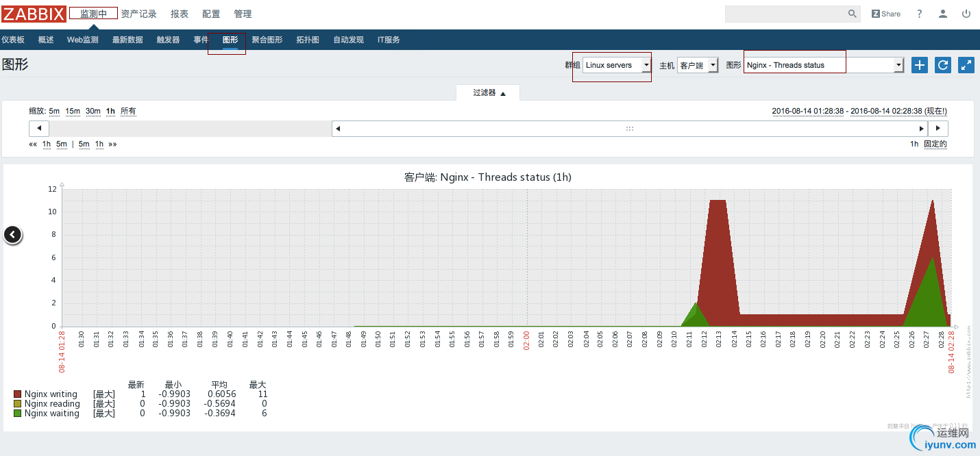Go to Web监测 tab

83,40
